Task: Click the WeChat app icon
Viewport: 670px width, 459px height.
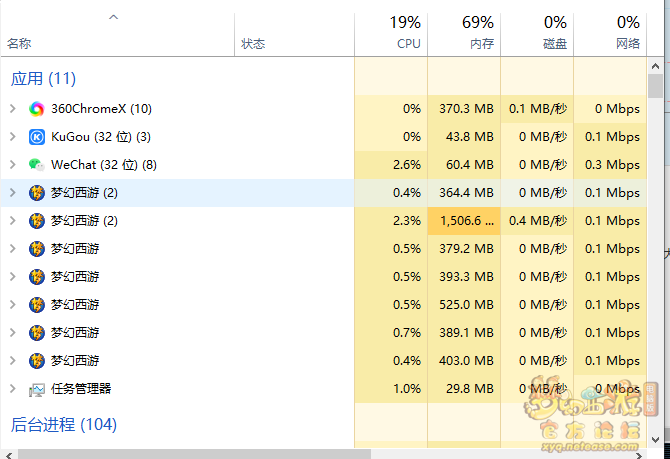Action: [x=37, y=165]
